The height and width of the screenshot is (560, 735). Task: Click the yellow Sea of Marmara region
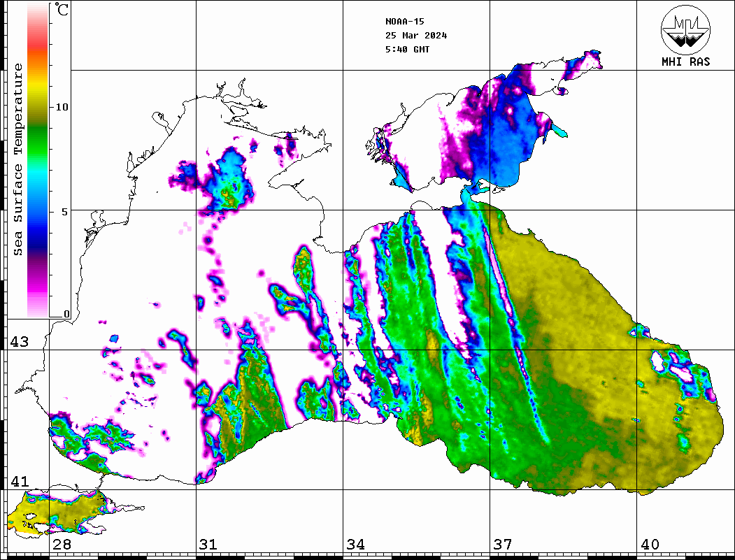click(x=66, y=510)
